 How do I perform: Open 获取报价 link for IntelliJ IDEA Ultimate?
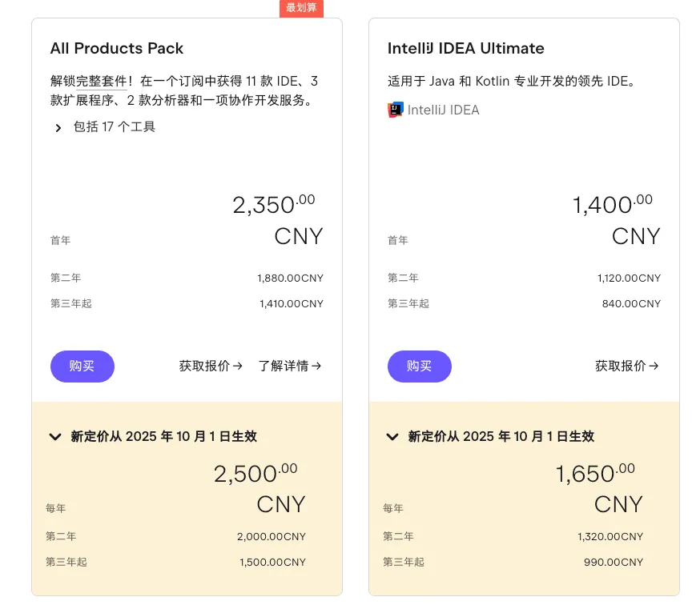[x=626, y=367]
